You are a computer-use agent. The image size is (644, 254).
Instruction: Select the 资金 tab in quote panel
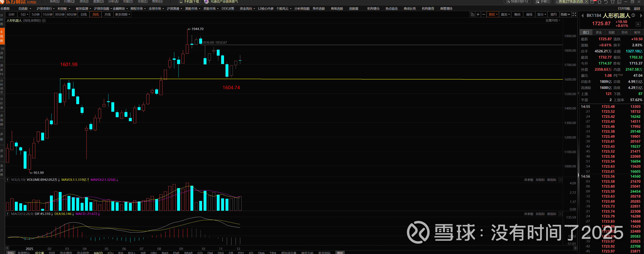599,32
